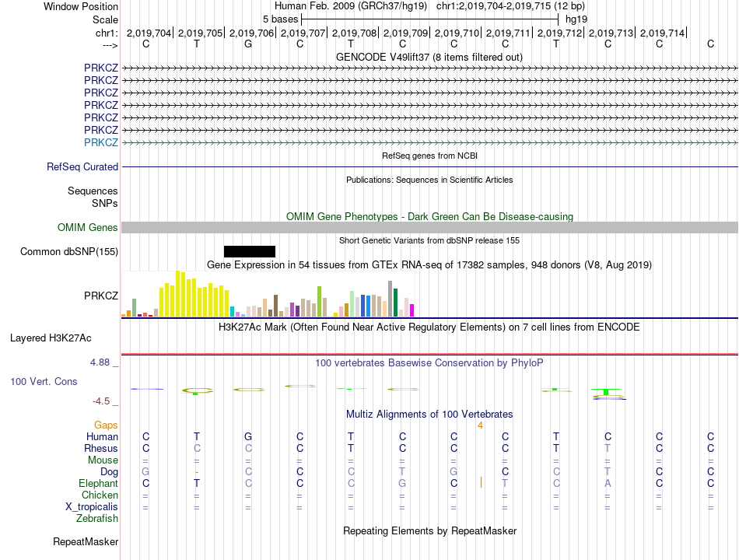
Task: Click the 100 Vert. Cons label
Action: pyautogui.click(x=44, y=381)
